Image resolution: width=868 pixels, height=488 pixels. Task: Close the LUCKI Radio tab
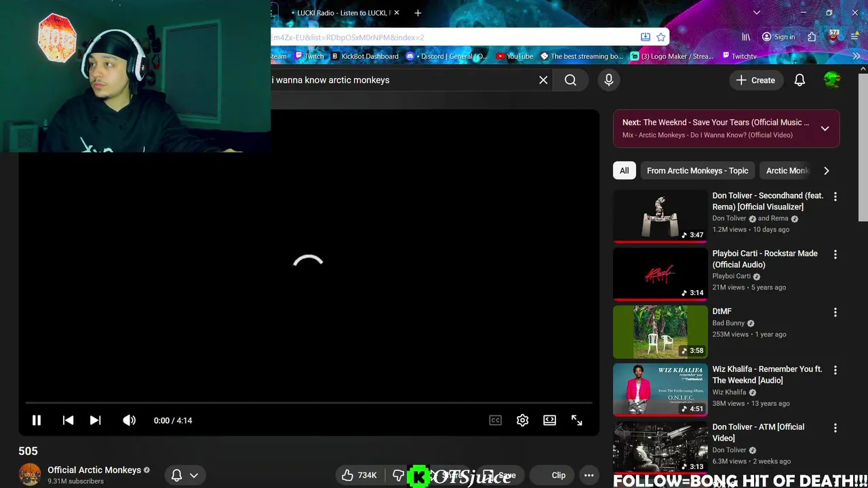[x=397, y=13]
